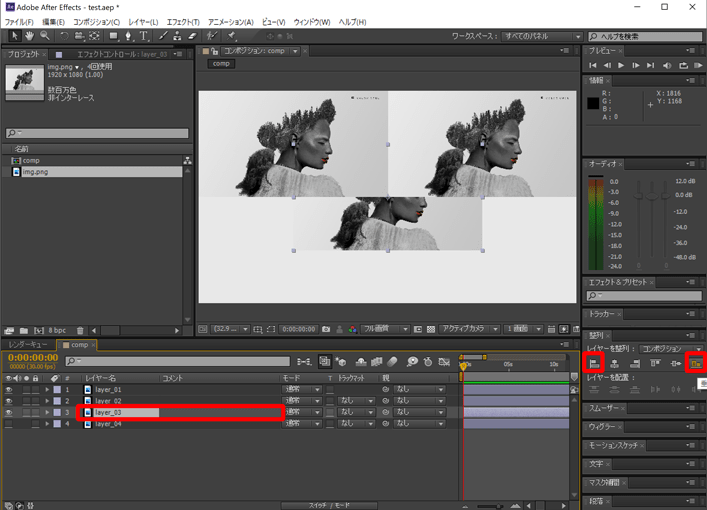707x510 pixels.
Task: Click the Draft 3D timeline icon
Action: [x=341, y=362]
